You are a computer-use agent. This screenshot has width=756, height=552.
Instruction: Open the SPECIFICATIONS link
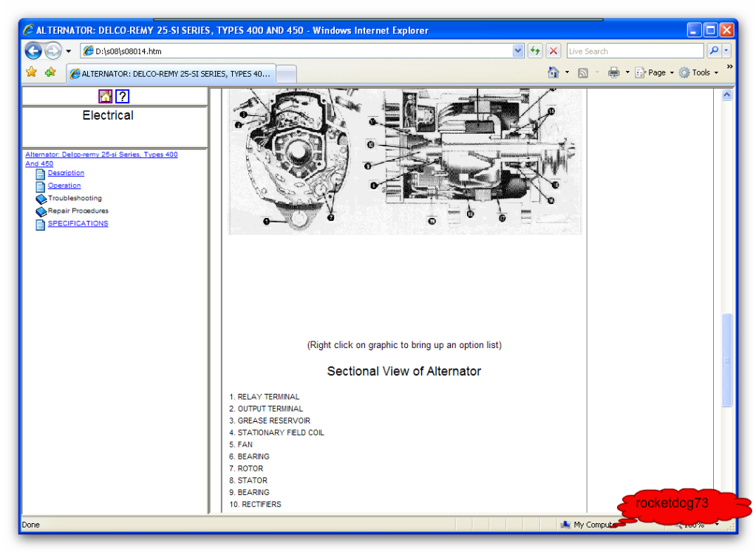pos(78,223)
